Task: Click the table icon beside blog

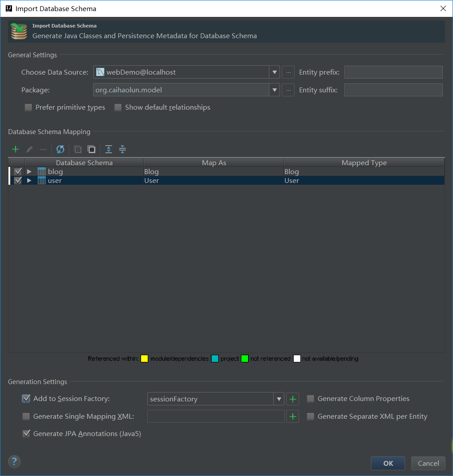Action: pos(42,171)
